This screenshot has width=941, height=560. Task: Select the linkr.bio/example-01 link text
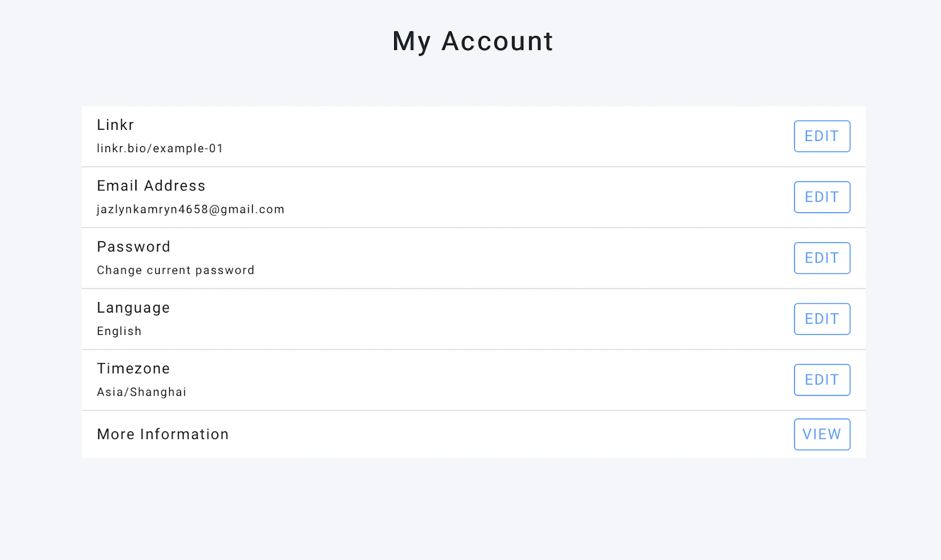160,149
